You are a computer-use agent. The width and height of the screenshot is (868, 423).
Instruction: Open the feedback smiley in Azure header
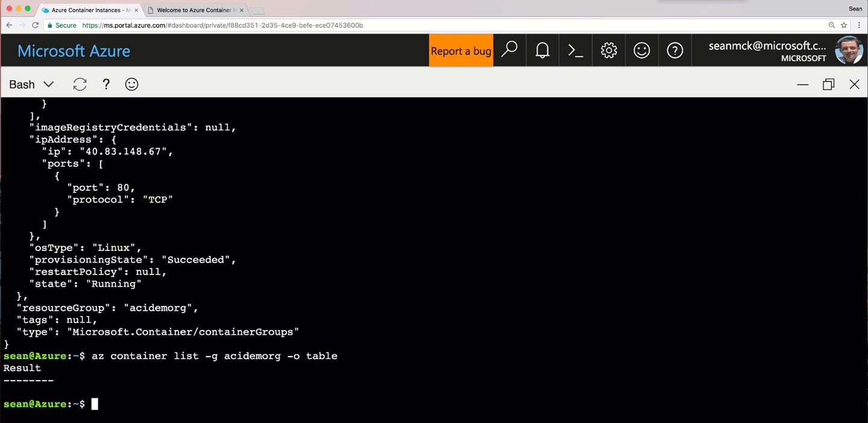click(x=642, y=50)
